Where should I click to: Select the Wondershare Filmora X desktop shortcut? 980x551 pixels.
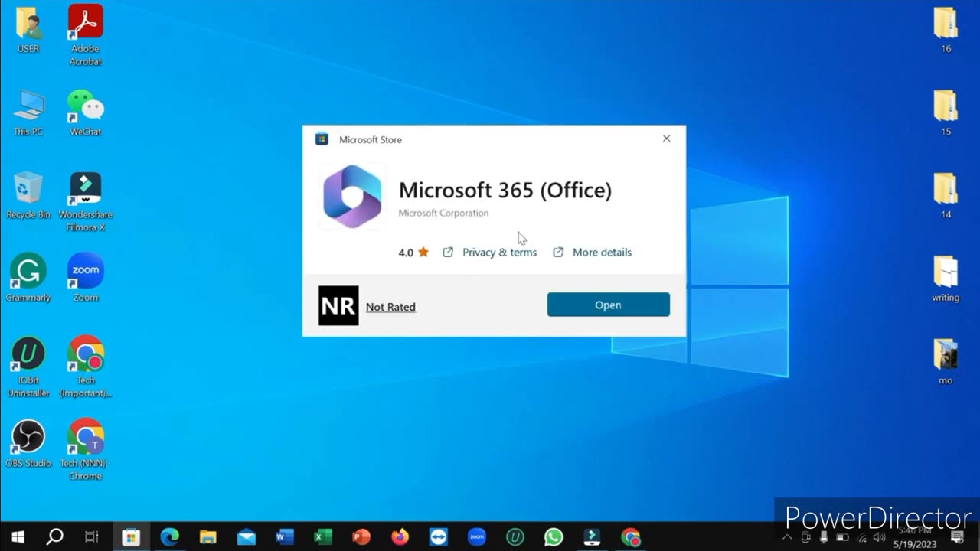tap(86, 202)
